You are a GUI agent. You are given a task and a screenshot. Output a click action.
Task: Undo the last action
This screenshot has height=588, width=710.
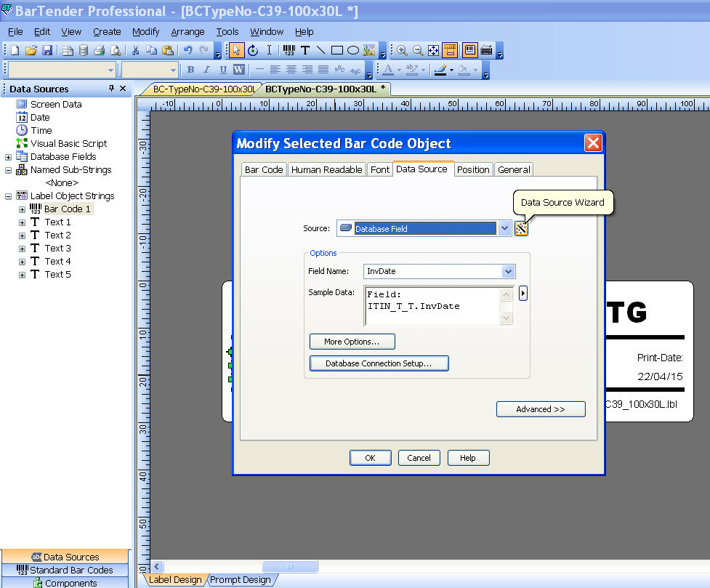(188, 50)
